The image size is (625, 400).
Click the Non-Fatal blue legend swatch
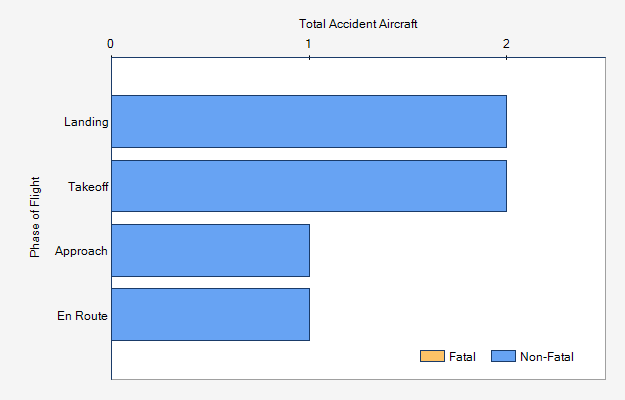503,356
